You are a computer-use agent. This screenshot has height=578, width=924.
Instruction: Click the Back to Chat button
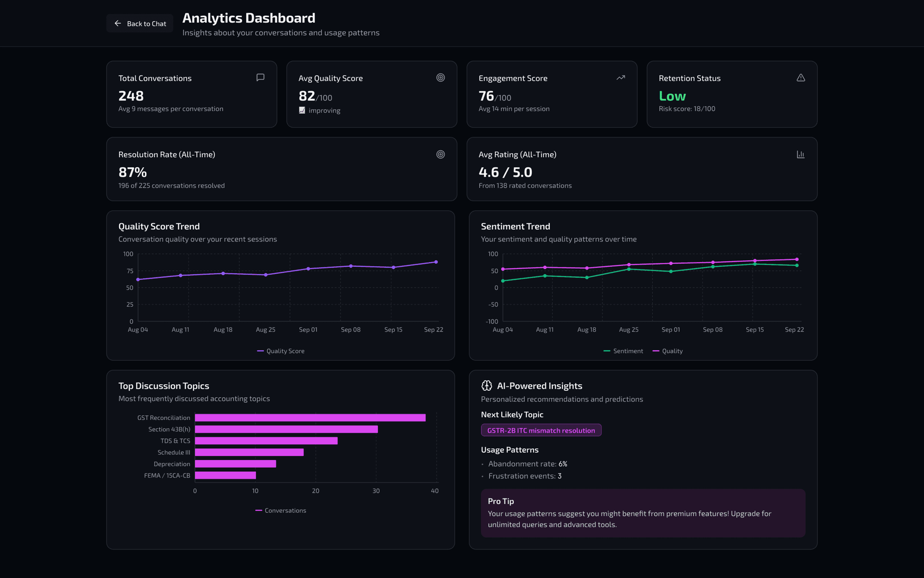pyautogui.click(x=140, y=24)
